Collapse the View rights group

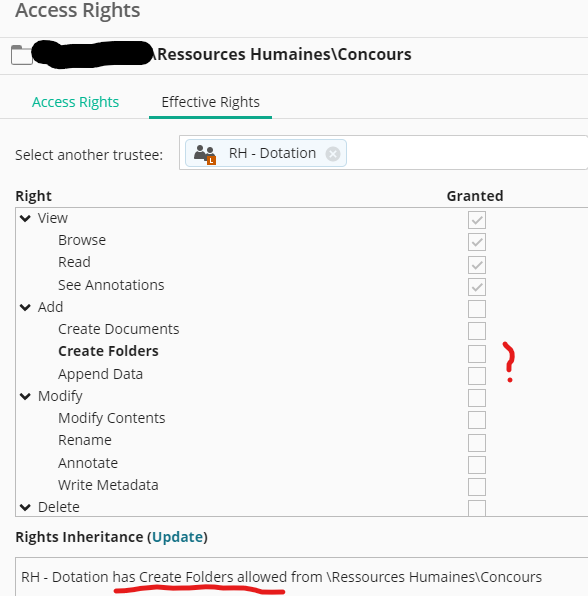click(x=25, y=218)
